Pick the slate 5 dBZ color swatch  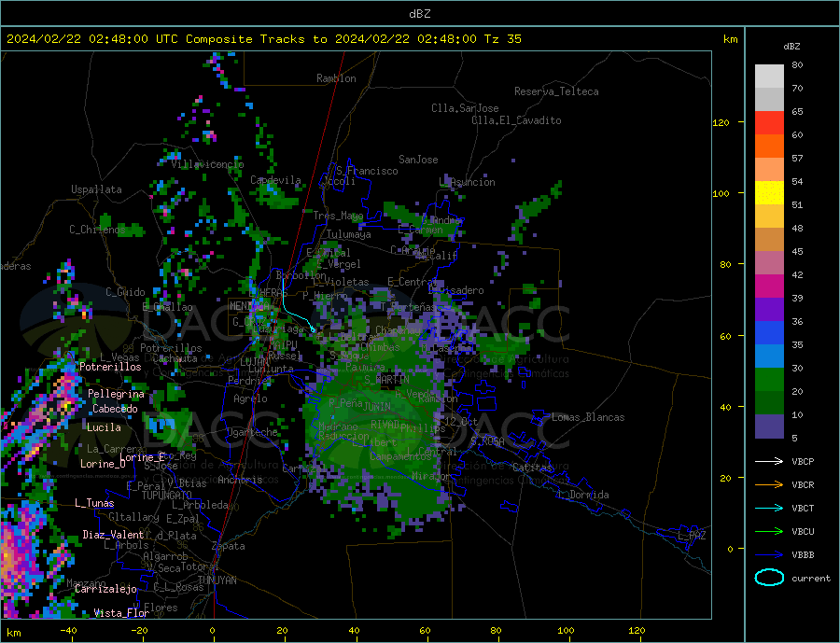769,426
